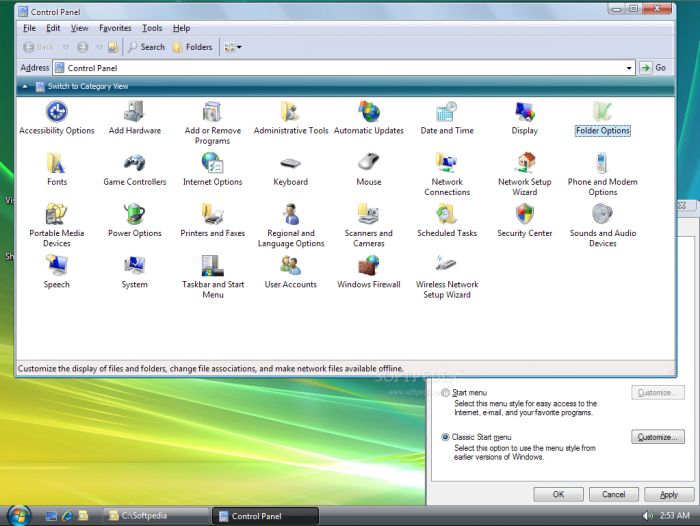
Task: Open Speech settings icon
Action: 57,272
